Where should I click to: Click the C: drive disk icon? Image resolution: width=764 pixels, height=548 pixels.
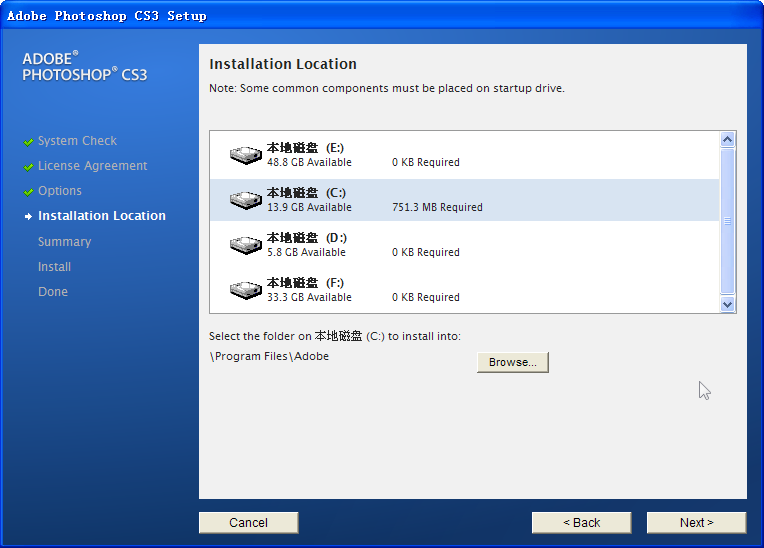click(246, 200)
